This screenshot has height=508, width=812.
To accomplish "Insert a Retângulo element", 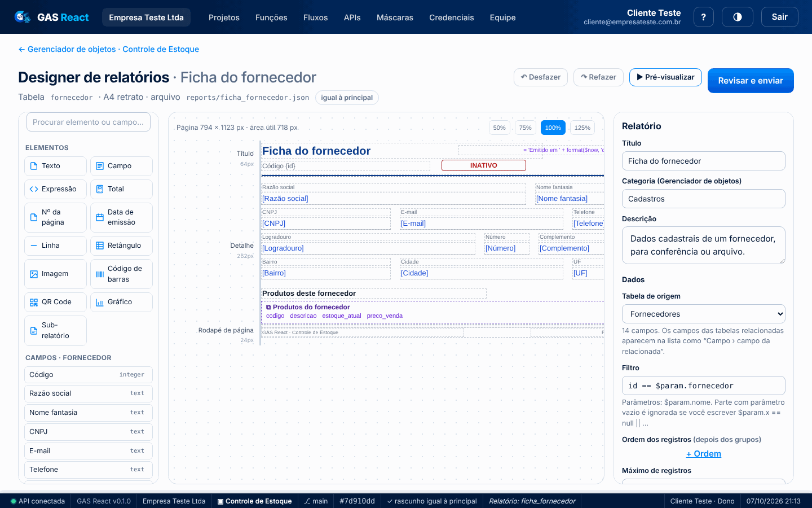I will [x=121, y=246].
